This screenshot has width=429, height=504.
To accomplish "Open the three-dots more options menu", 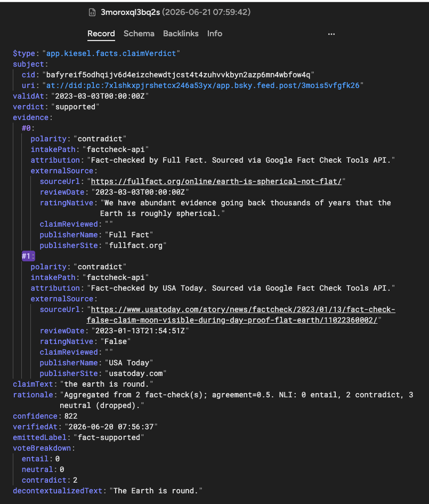I will click(x=331, y=34).
